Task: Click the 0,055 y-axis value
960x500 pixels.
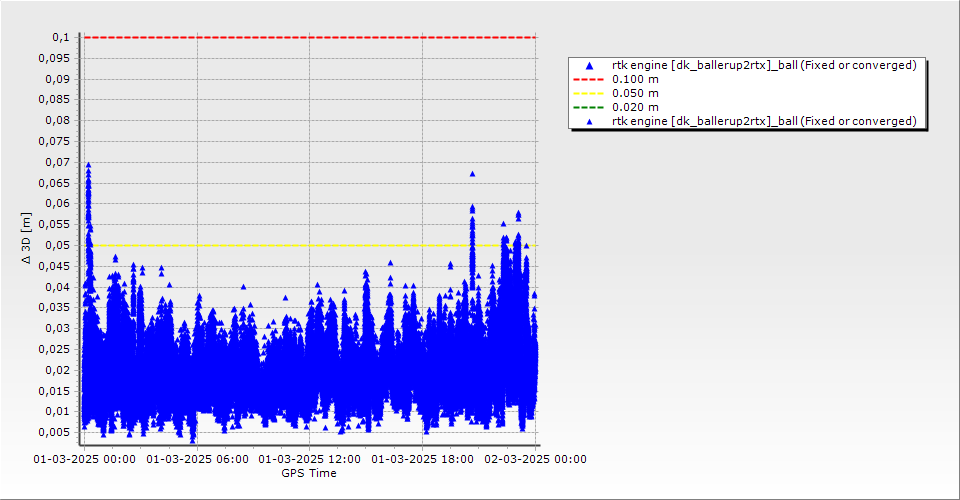Action: [x=54, y=224]
